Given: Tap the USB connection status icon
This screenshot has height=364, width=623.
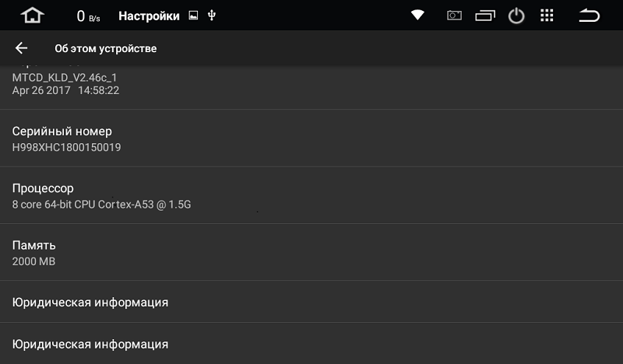Looking at the screenshot, I should coord(212,16).
